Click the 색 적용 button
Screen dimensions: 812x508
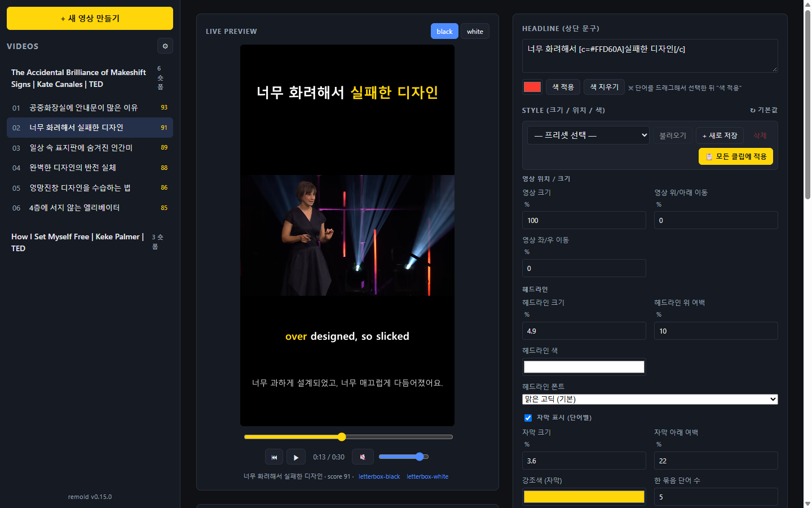(563, 87)
